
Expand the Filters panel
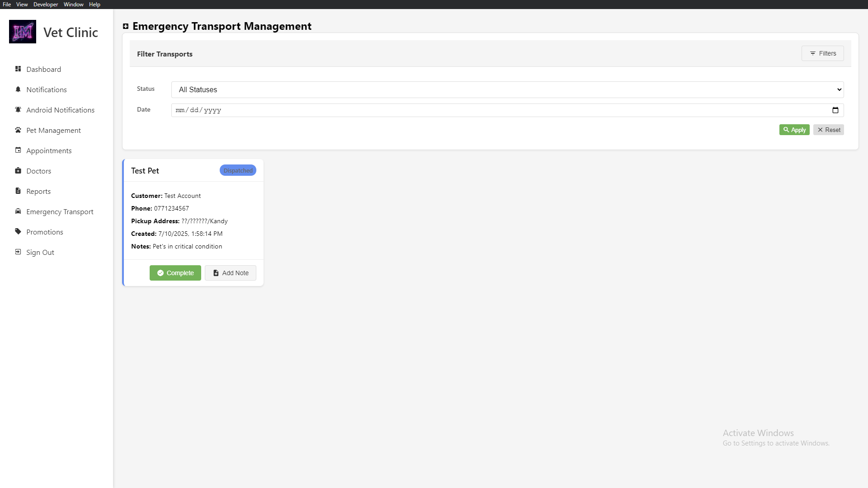pyautogui.click(x=823, y=53)
